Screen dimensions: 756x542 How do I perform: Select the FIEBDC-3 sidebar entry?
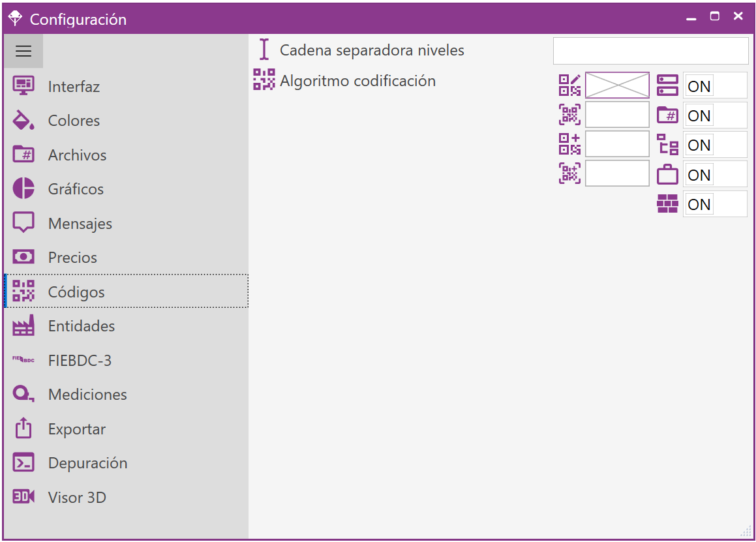(x=80, y=361)
